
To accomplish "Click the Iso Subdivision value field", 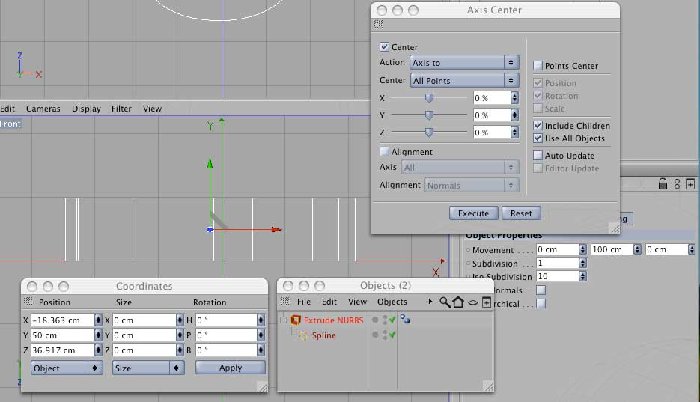I will coord(558,276).
